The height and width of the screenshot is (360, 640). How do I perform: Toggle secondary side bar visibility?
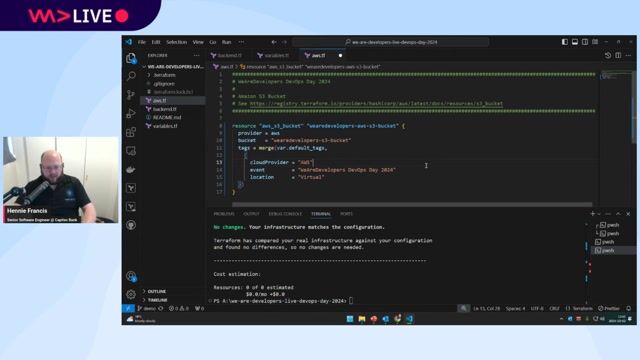[x=585, y=42]
